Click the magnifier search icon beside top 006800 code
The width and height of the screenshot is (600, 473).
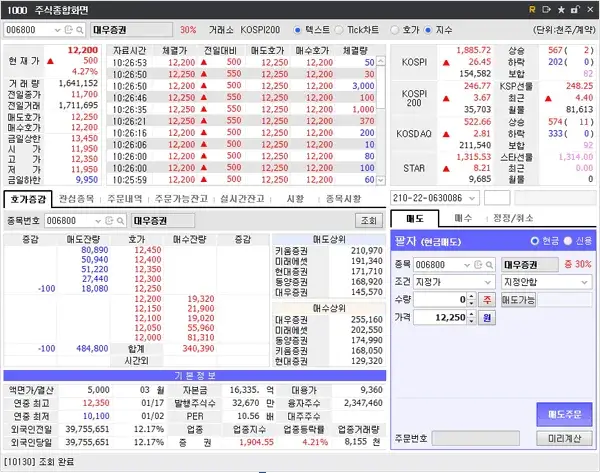click(80, 29)
